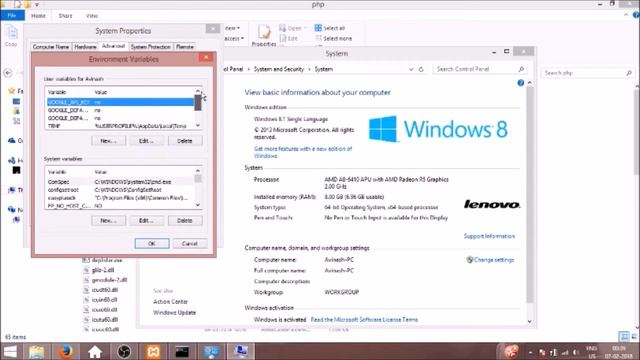The width and height of the screenshot is (640, 360).
Task: Click scroll down arrow in System window
Action: point(529,322)
